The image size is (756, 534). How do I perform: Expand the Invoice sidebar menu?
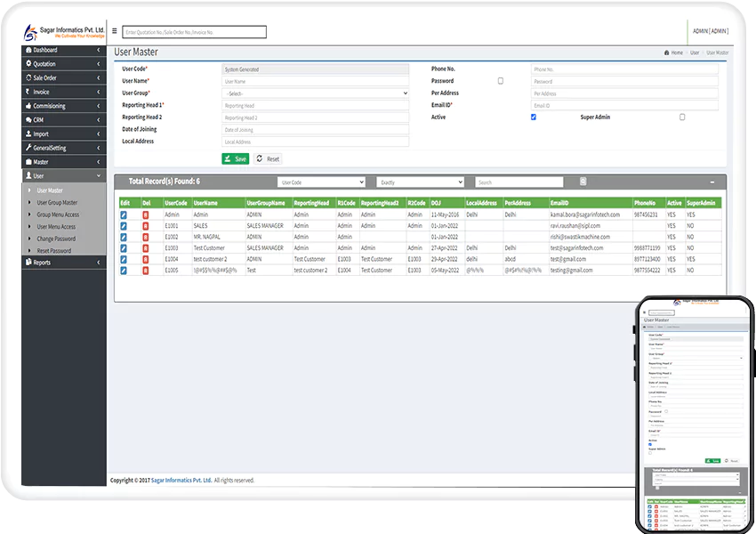tap(64, 92)
